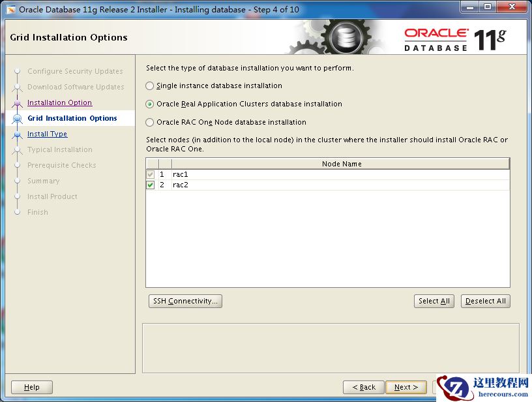The width and height of the screenshot is (532, 402).
Task: Open the SSH Connectivity dialog
Action: coord(185,301)
